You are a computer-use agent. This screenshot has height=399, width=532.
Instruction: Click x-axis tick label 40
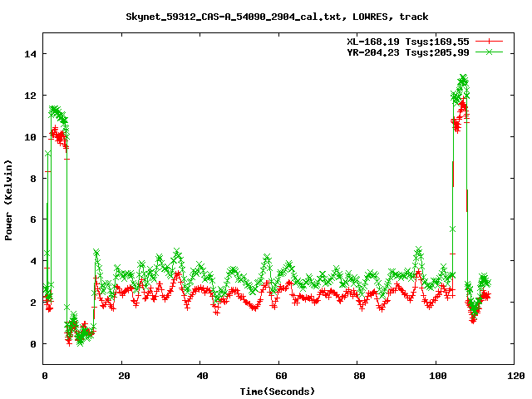[202, 376]
